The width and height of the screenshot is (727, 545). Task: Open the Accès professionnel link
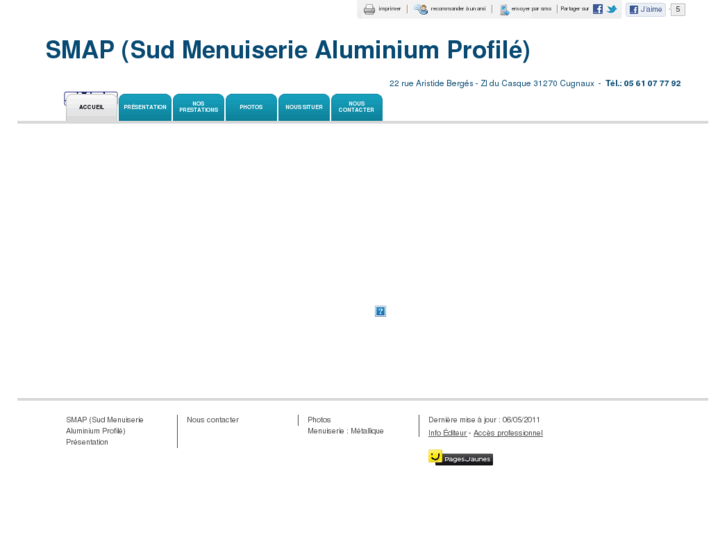[508, 433]
